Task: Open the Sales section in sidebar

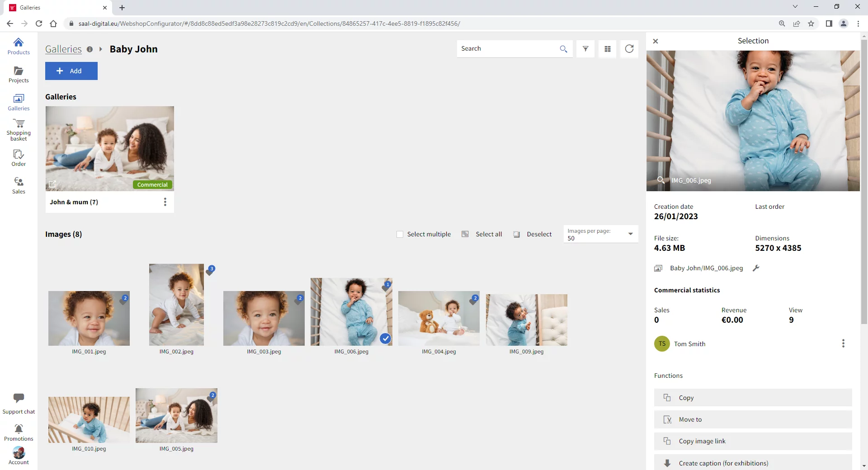Action: coord(19,185)
